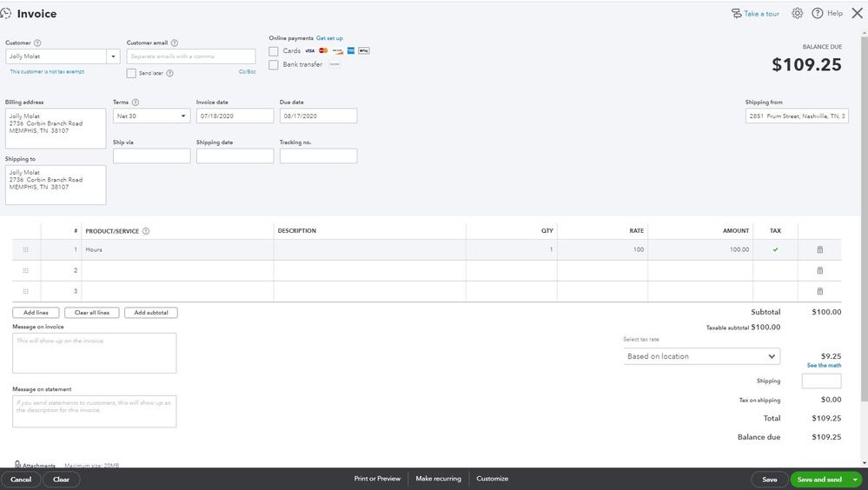Expand the Customer dropdown arrow

pos(114,56)
